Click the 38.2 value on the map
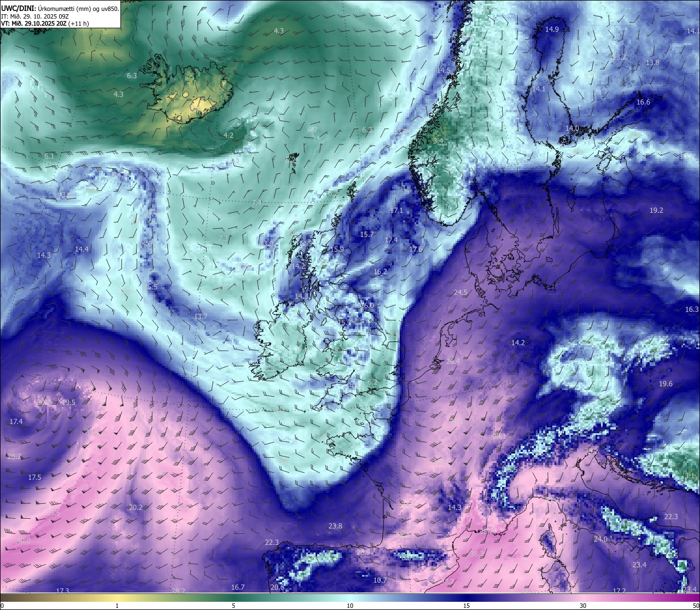 [x=477, y=554]
